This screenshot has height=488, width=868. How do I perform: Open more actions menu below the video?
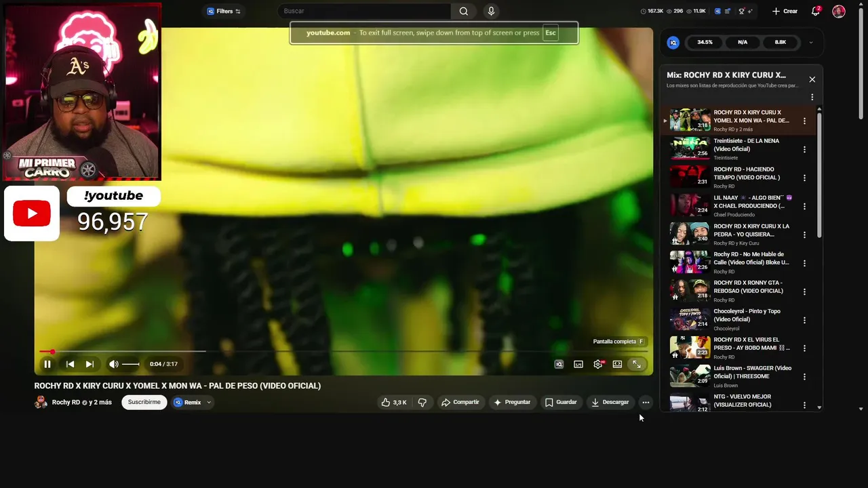click(646, 402)
